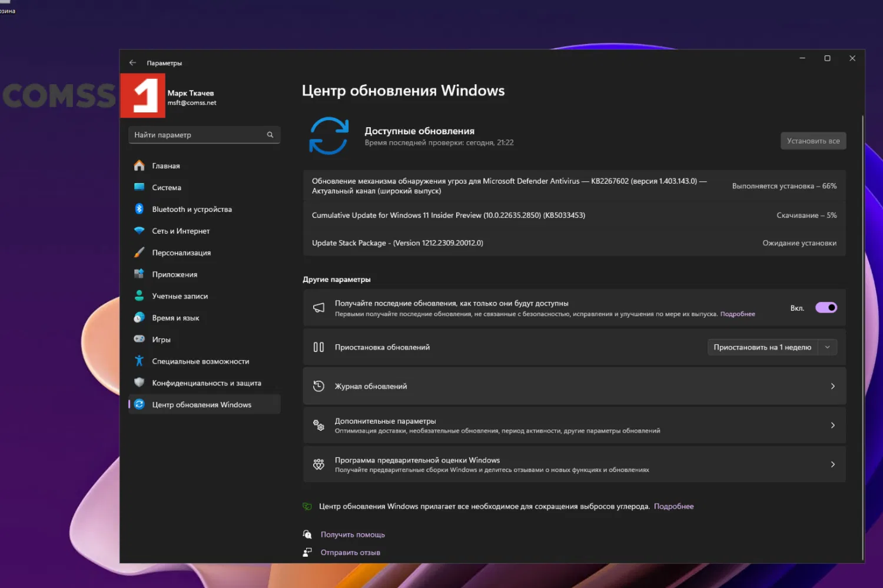Open Программа предварительной оценки via its chevron
This screenshot has width=883, height=588.
tap(832, 464)
